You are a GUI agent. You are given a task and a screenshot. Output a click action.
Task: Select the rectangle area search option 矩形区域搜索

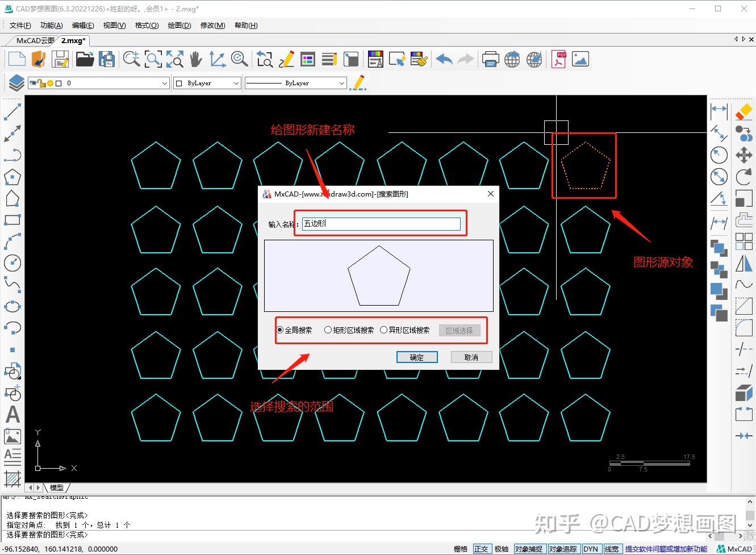pyautogui.click(x=349, y=330)
